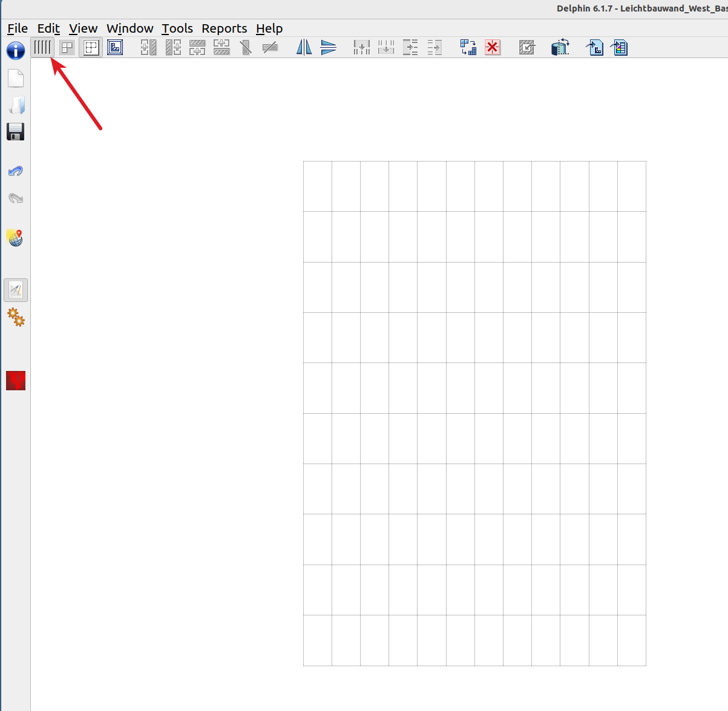This screenshot has height=711, width=728.
Task: Click insert row above hatched area icon
Action: tap(221, 47)
